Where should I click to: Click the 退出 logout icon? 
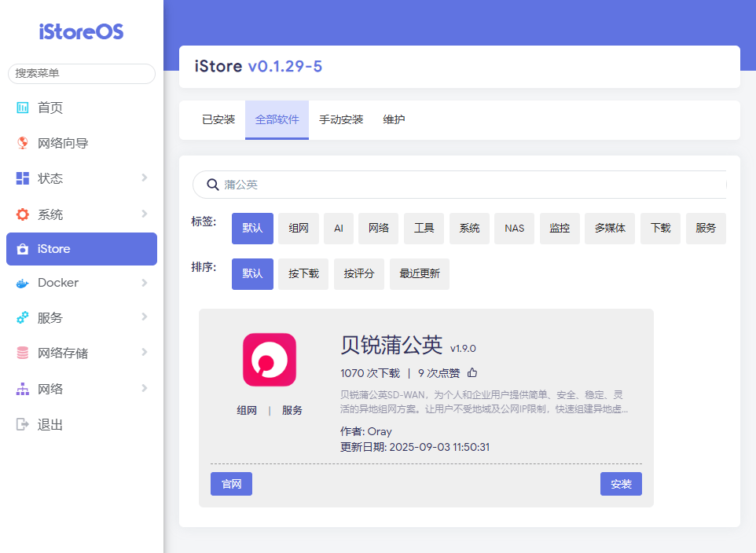23,424
